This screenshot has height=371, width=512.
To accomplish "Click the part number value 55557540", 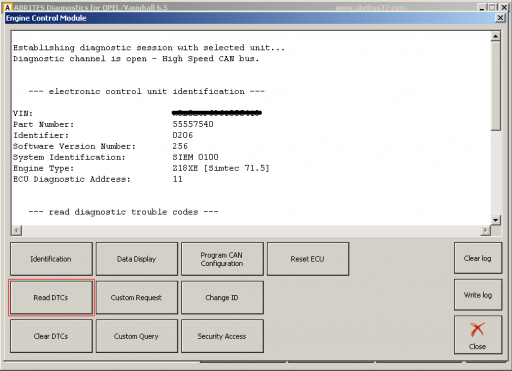I will [x=193, y=124].
